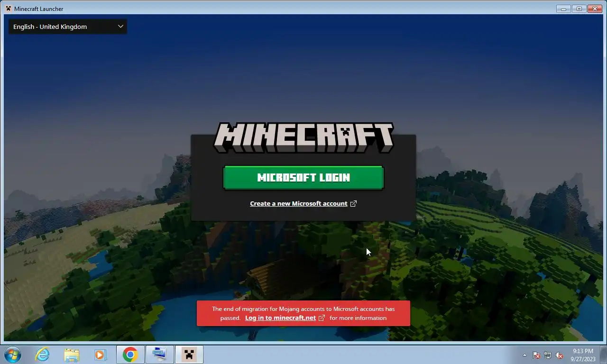Launch Windows Media Player from the taskbar
Screen dimensions: 607x364
(x=100, y=355)
